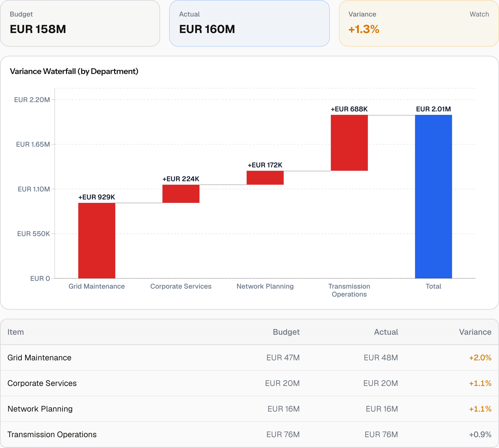Viewport: 499px width, 448px height.
Task: Click the EUR 550K axis label
Action: pos(33,234)
